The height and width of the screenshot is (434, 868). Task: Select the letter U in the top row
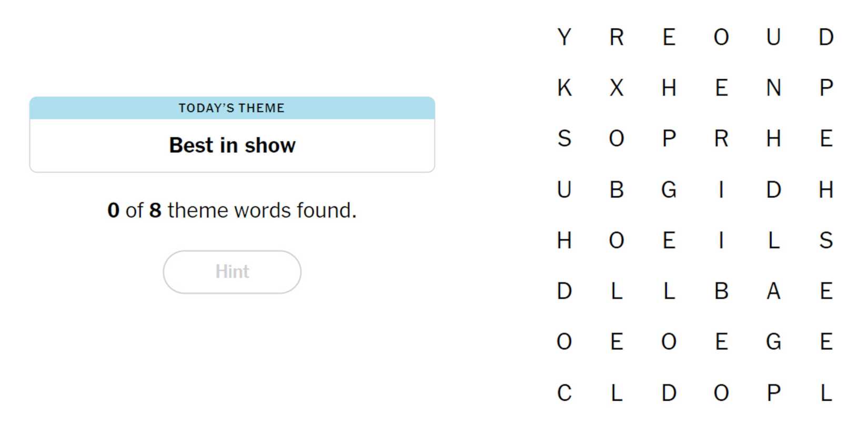coord(773,37)
